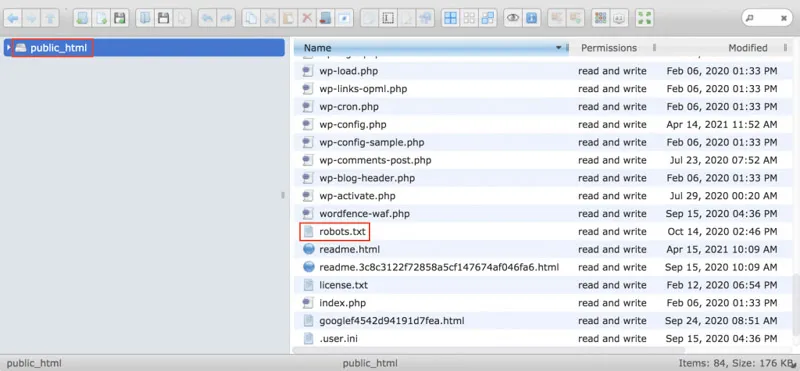This screenshot has width=800, height=371.
Task: Select the .user.ini file
Action: tap(542, 339)
